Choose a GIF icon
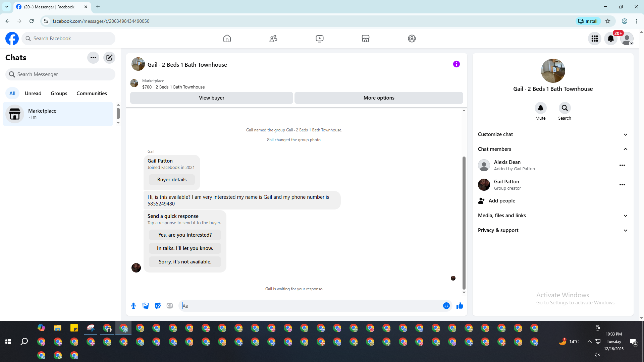The width and height of the screenshot is (644, 362). point(170,306)
